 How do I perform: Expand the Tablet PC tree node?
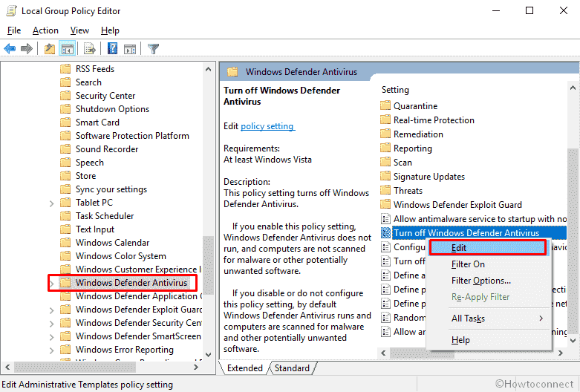tap(51, 203)
